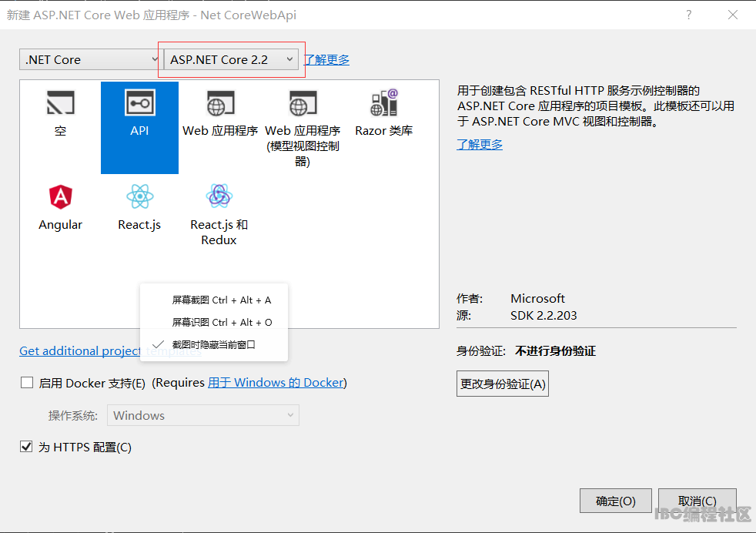Image resolution: width=756 pixels, height=533 pixels.
Task: Open the ASP.NET Core 2.2 version dropdown
Action: (x=231, y=59)
